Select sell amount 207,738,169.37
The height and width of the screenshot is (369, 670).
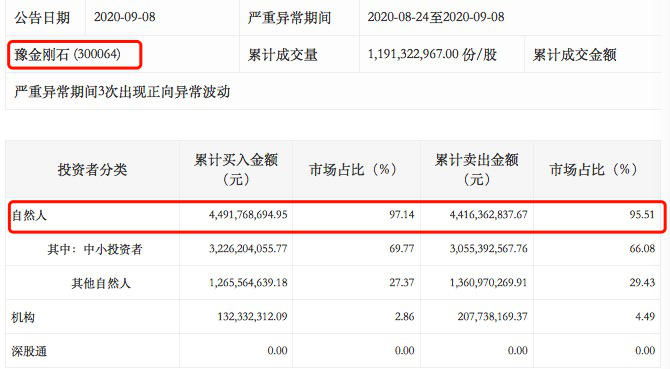point(493,317)
